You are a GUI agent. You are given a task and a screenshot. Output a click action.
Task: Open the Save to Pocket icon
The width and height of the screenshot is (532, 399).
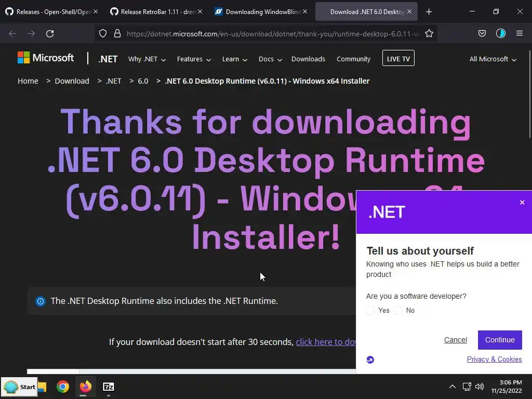coord(482,33)
